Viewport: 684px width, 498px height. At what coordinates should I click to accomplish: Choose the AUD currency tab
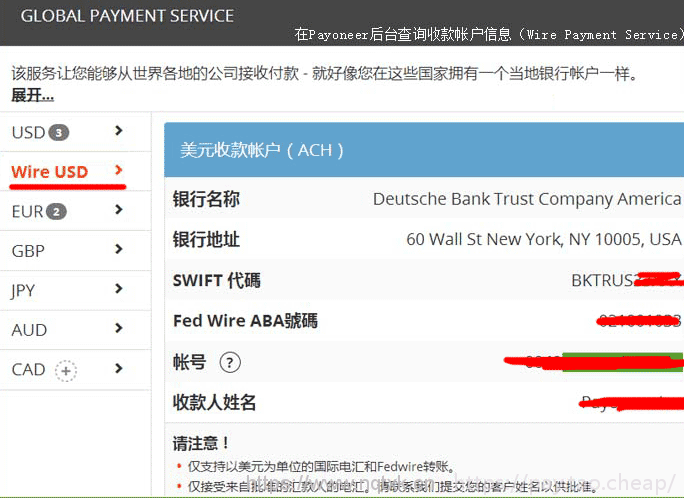pos(29,330)
